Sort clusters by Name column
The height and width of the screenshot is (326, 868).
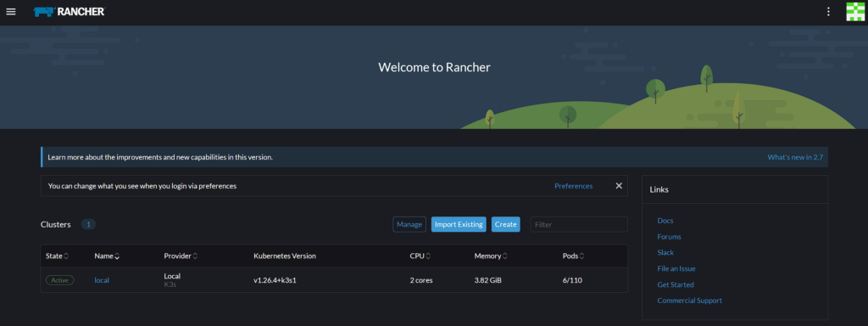107,256
